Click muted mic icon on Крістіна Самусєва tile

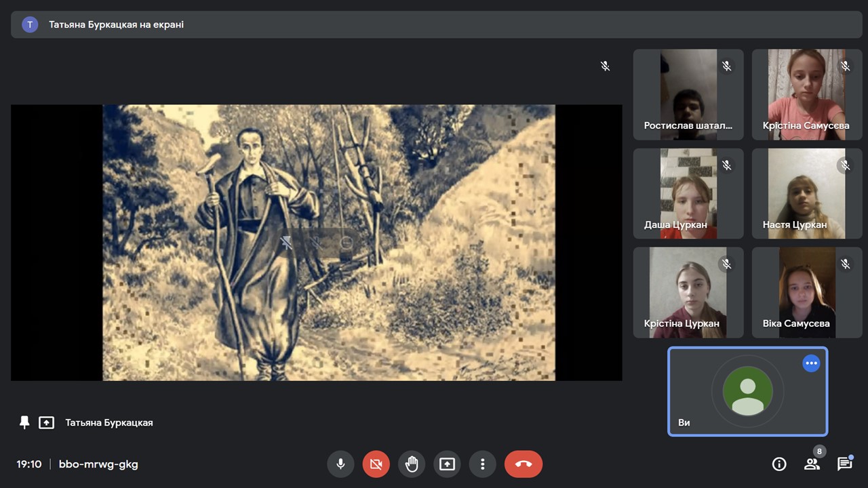point(845,66)
